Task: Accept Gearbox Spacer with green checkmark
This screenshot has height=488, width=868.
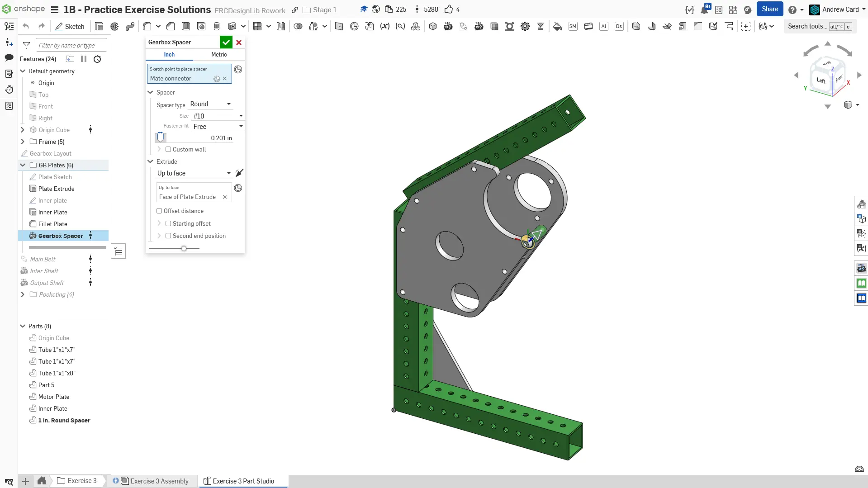Action: tap(226, 43)
